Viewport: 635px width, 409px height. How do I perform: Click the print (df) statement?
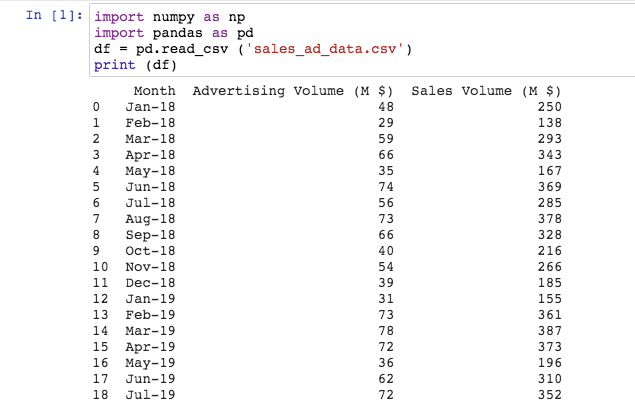tap(135, 65)
